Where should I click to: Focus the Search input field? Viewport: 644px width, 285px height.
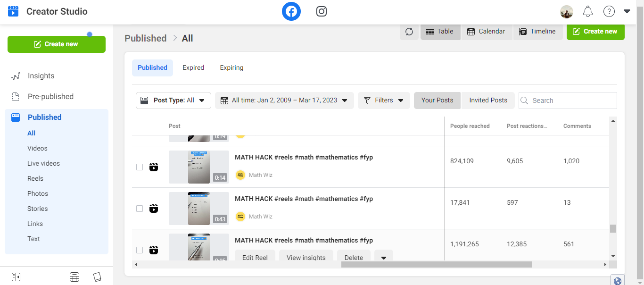568,101
